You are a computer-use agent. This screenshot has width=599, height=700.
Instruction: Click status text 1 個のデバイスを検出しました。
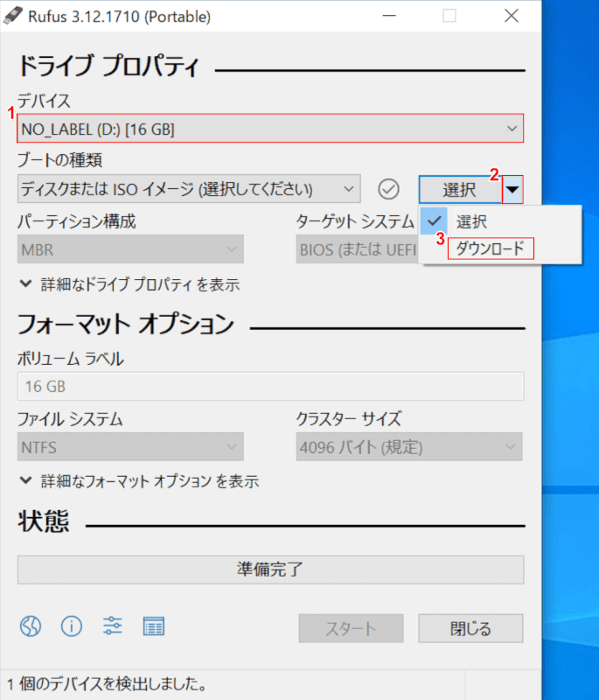click(x=107, y=684)
